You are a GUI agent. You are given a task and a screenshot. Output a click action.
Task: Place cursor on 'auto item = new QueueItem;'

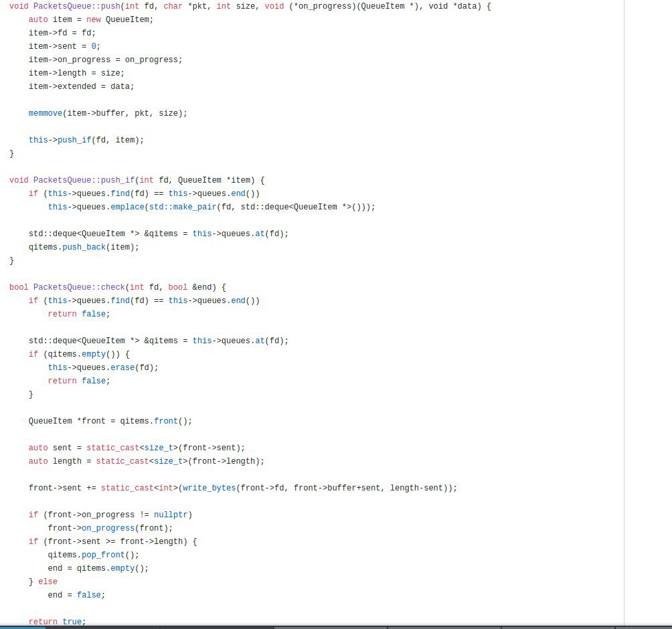coord(91,19)
